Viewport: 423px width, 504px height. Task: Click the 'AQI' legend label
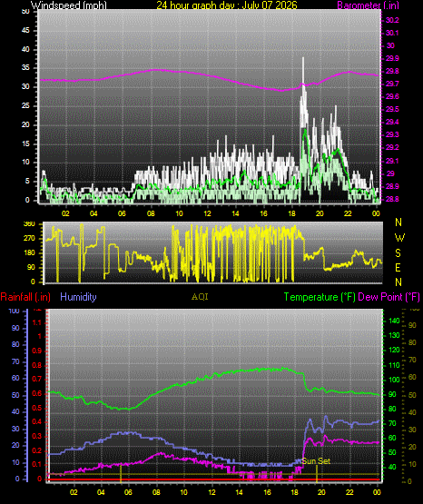pyautogui.click(x=200, y=297)
